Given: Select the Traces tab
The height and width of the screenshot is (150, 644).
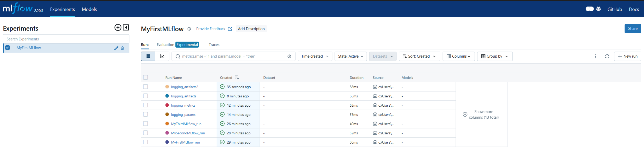Looking at the screenshot, I should tap(214, 45).
